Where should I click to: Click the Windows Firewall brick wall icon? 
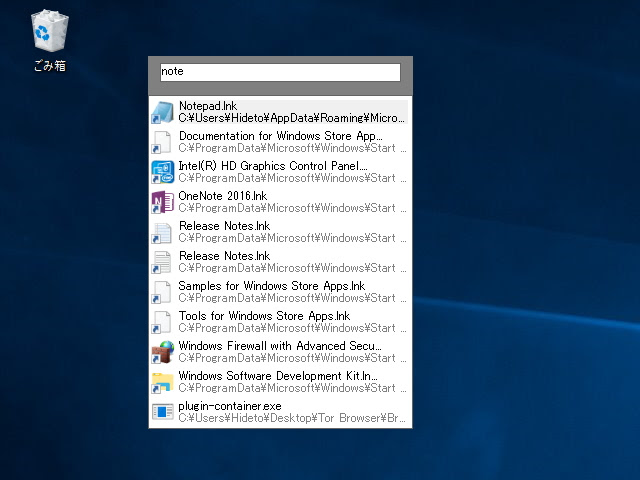coord(162,352)
